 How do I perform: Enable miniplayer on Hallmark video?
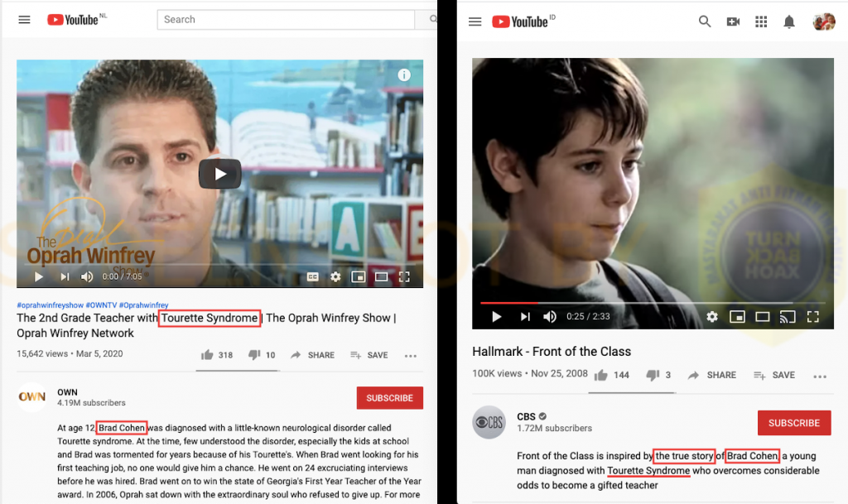[737, 317]
